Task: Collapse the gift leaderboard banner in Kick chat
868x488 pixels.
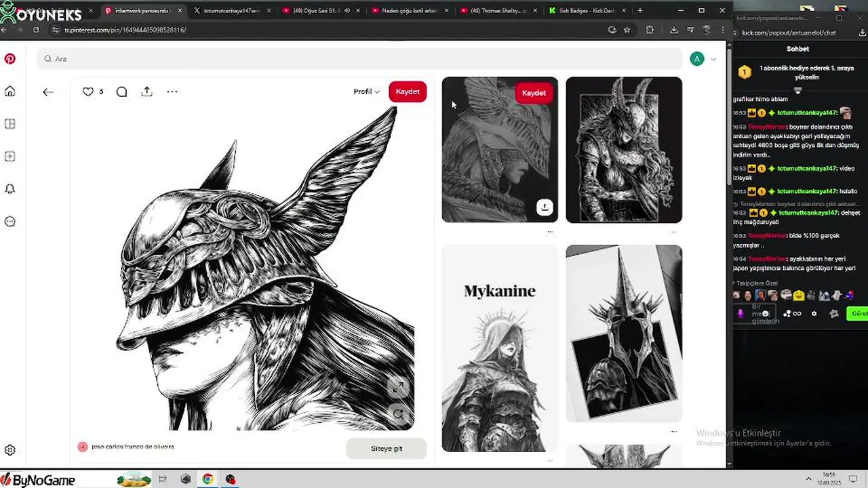Action: coord(797,91)
